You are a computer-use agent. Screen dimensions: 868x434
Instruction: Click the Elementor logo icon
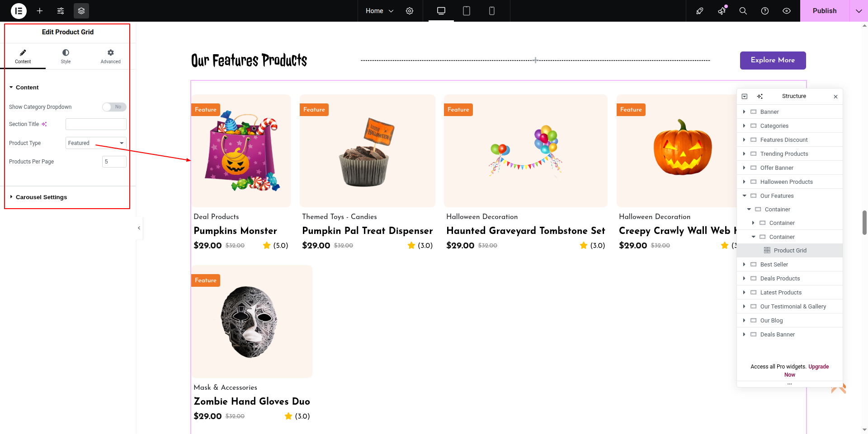pos(19,11)
